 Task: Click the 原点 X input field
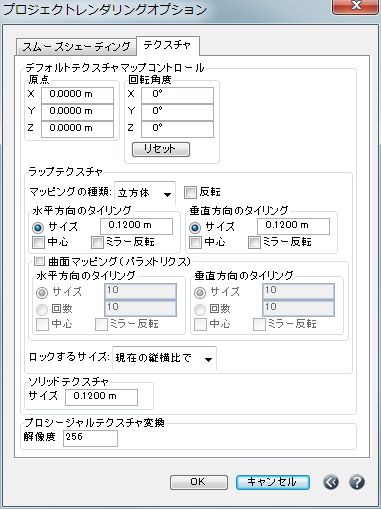pyautogui.click(x=77, y=95)
